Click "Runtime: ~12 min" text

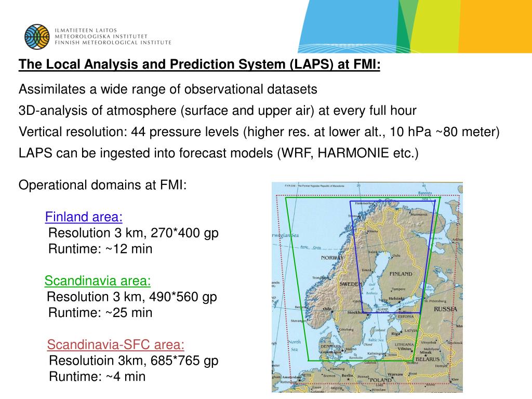click(100, 249)
